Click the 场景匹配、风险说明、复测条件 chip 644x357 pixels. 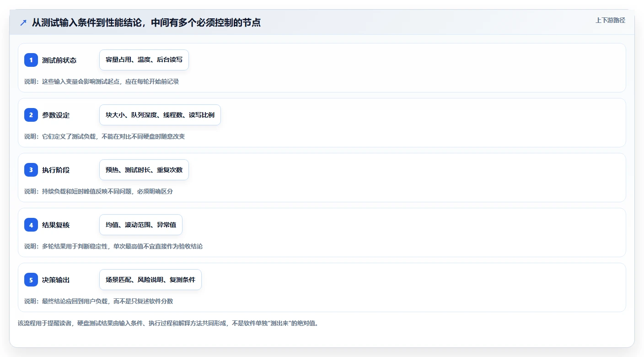pos(150,280)
